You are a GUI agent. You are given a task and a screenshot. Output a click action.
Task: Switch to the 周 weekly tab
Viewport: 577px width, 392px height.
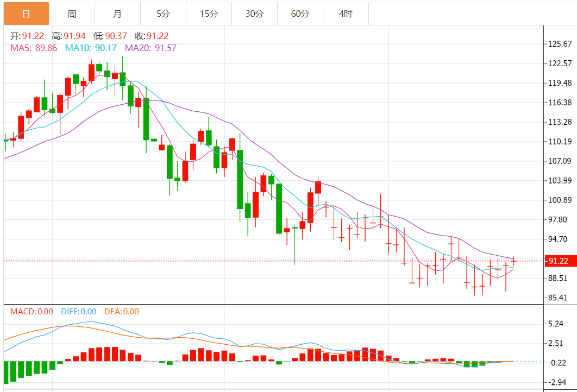coord(72,14)
